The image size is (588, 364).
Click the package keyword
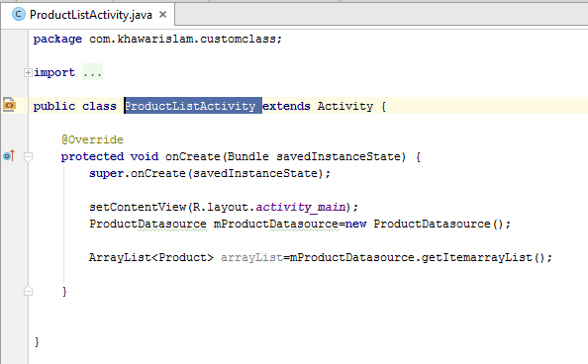tap(57, 39)
